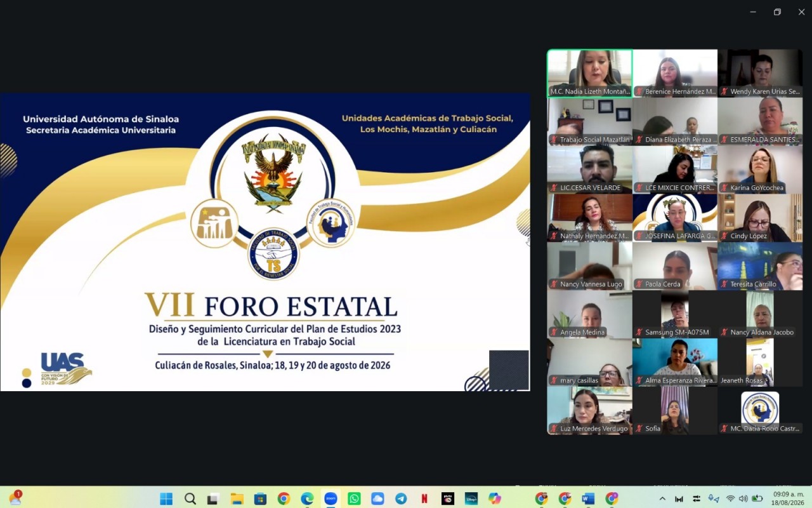Open Disney+ from the taskbar
This screenshot has height=508, width=812.
click(x=471, y=498)
